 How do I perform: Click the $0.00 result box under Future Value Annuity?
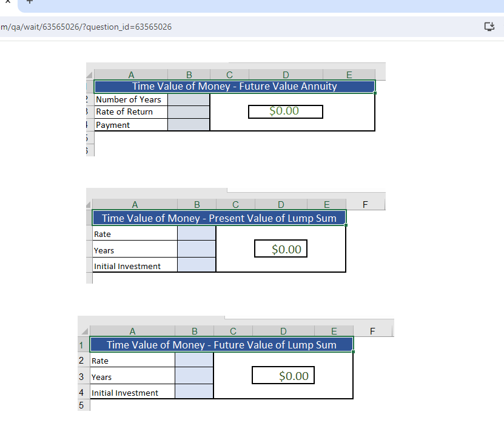(285, 112)
